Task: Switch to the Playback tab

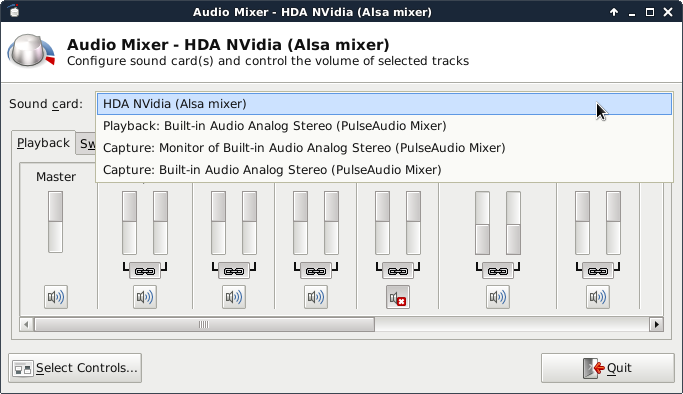Action: tap(43, 143)
